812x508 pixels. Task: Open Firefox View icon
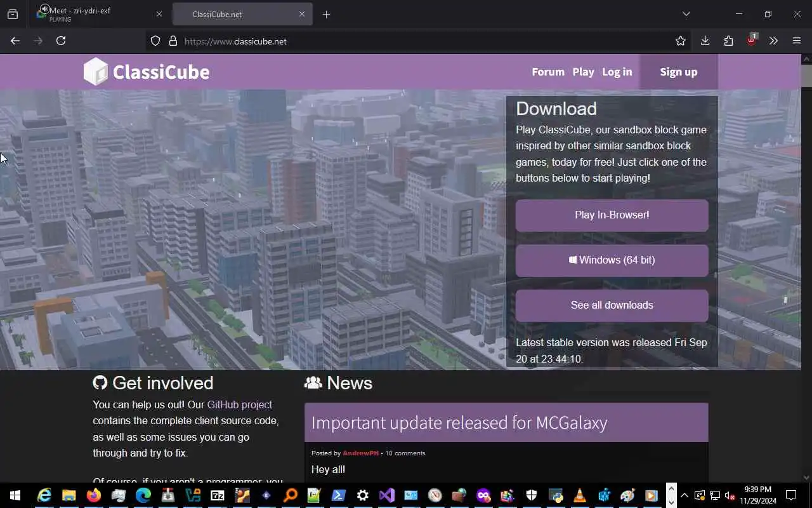pos(13,14)
